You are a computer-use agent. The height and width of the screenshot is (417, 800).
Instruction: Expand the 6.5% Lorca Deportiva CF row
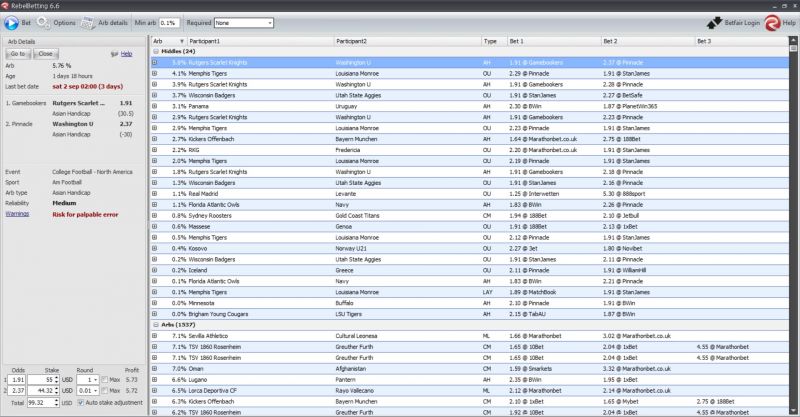pos(155,390)
